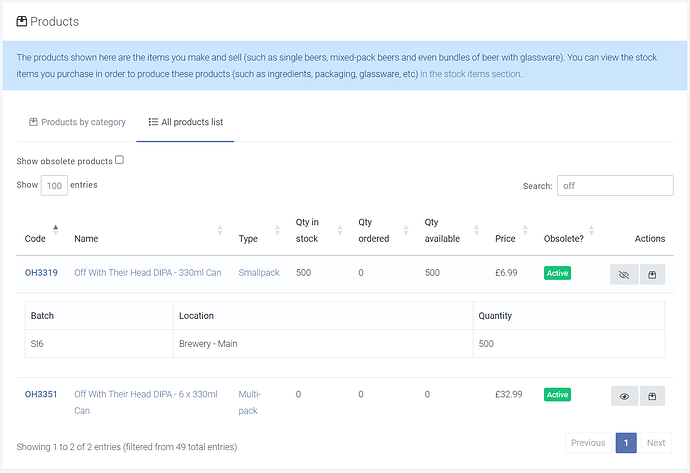The image size is (690, 473).
Task: Sort by Qty in stock column
Action: [307, 231]
